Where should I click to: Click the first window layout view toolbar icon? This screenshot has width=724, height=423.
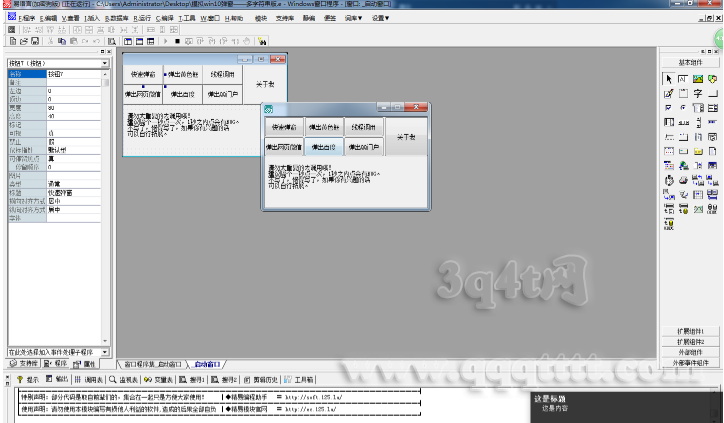click(x=128, y=41)
